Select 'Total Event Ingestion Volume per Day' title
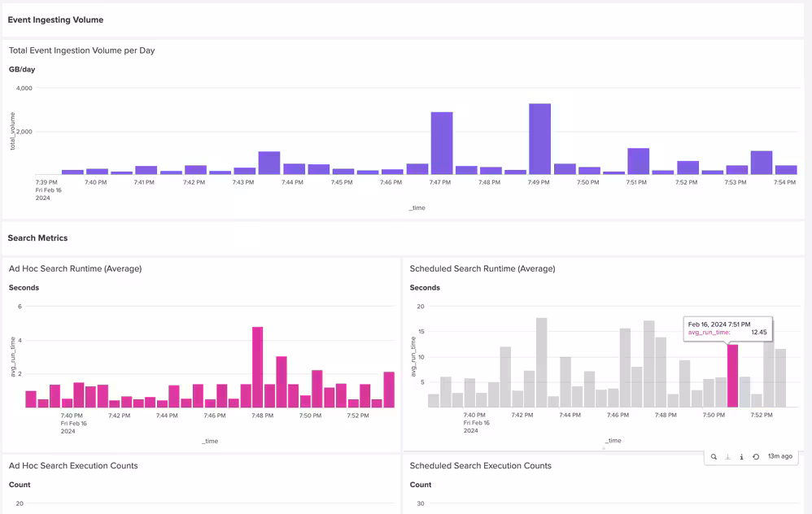Screen dimensions: 812x514 (x=82, y=50)
